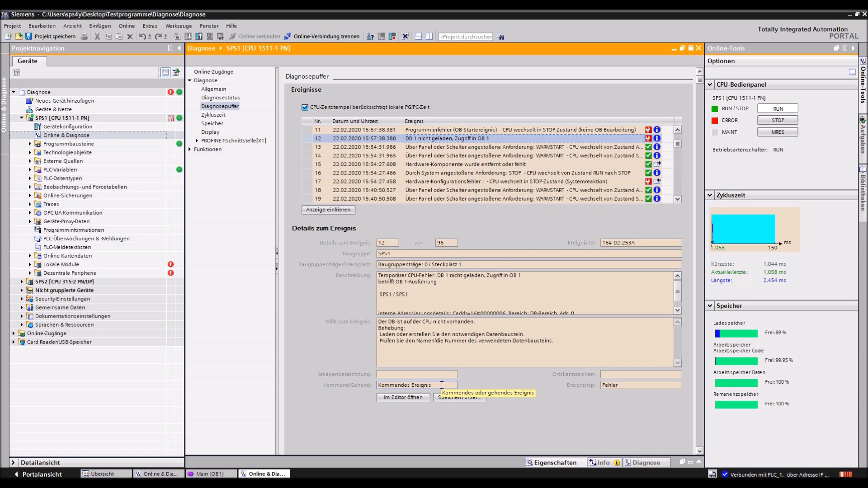Click the RUN button

pos(778,108)
